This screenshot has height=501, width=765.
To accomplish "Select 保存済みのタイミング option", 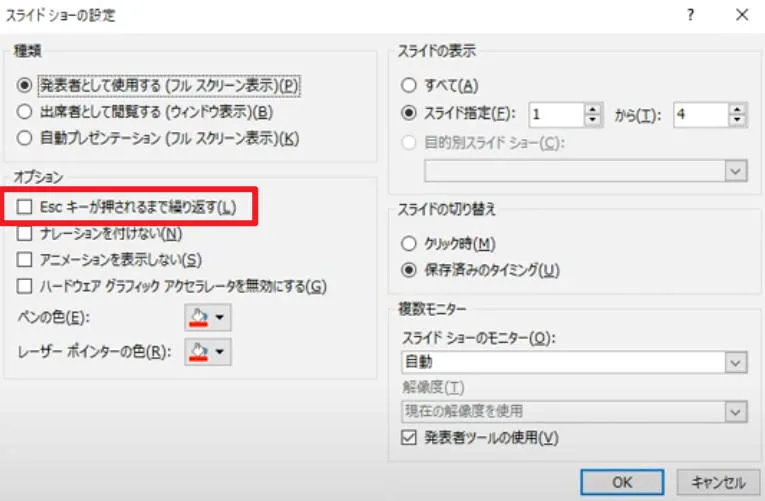I will point(409,270).
